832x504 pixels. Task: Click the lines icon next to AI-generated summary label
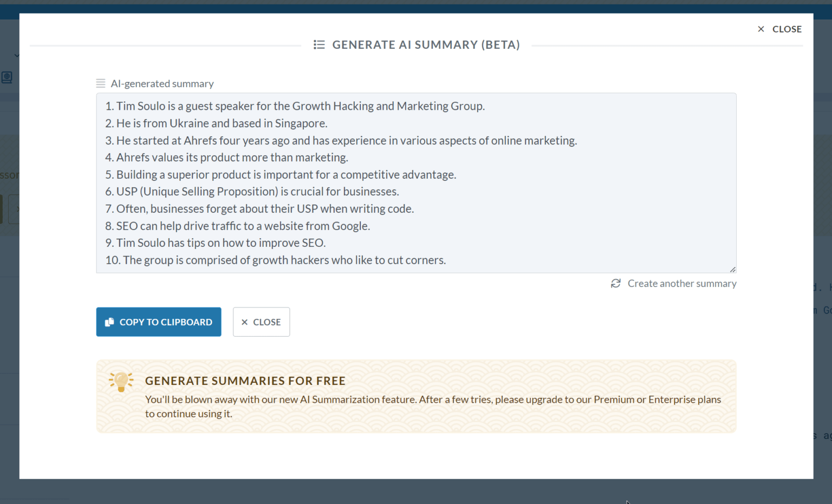(101, 83)
